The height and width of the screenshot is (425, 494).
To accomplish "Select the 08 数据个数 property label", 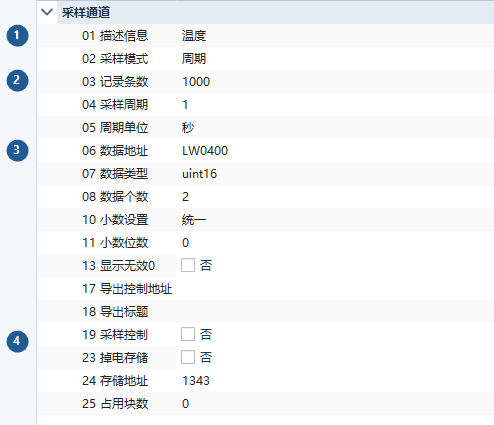I will coord(115,197).
